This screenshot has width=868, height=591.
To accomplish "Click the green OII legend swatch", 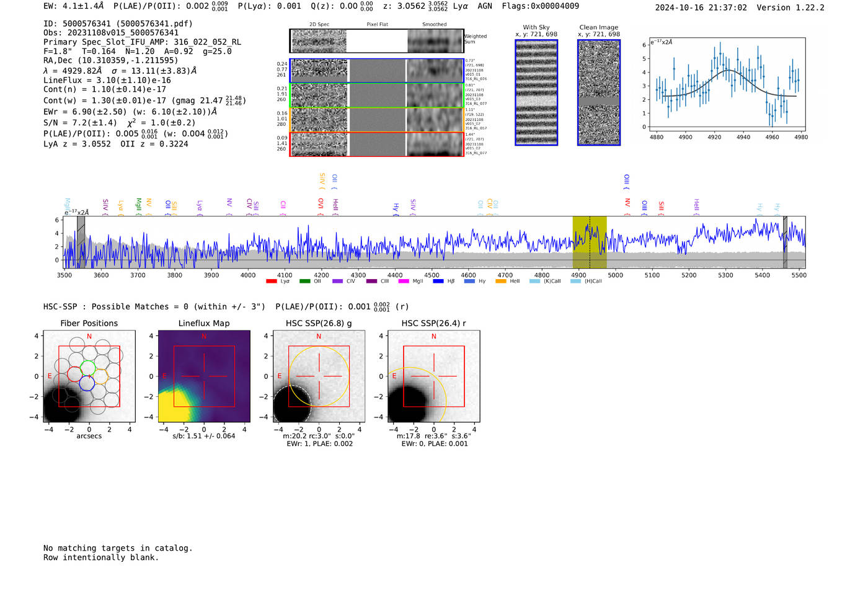I will click(x=304, y=282).
